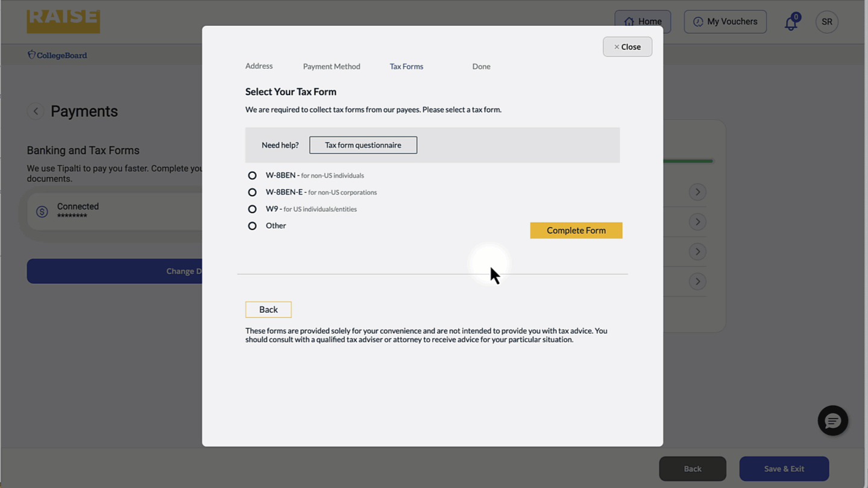Open the chat support bubble

point(832,421)
